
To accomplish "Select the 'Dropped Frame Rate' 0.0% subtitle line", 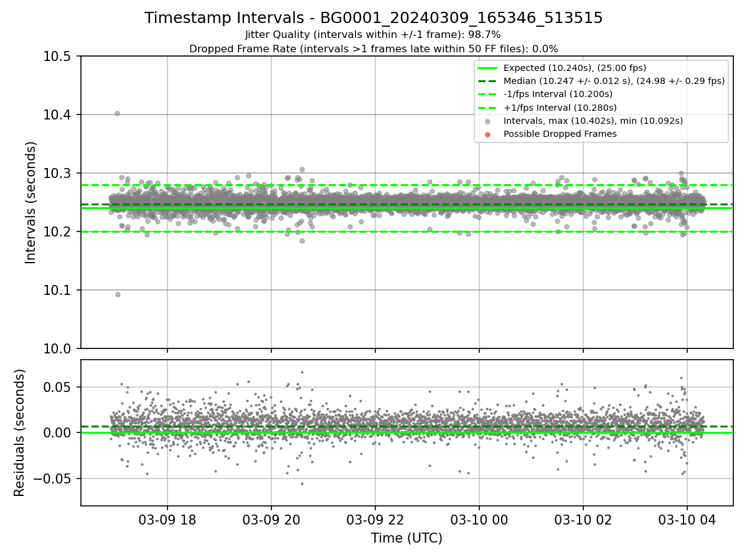I will pos(374,49).
